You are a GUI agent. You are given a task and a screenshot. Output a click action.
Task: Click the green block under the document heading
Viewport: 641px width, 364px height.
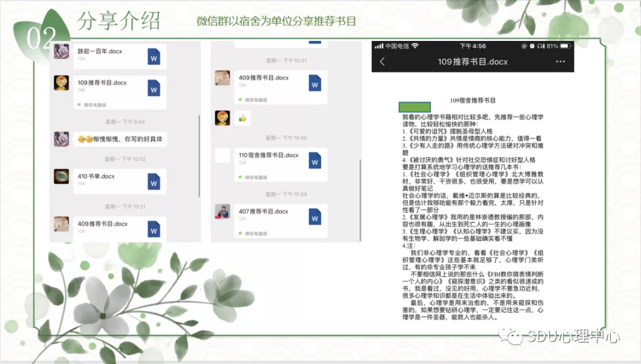click(x=414, y=107)
